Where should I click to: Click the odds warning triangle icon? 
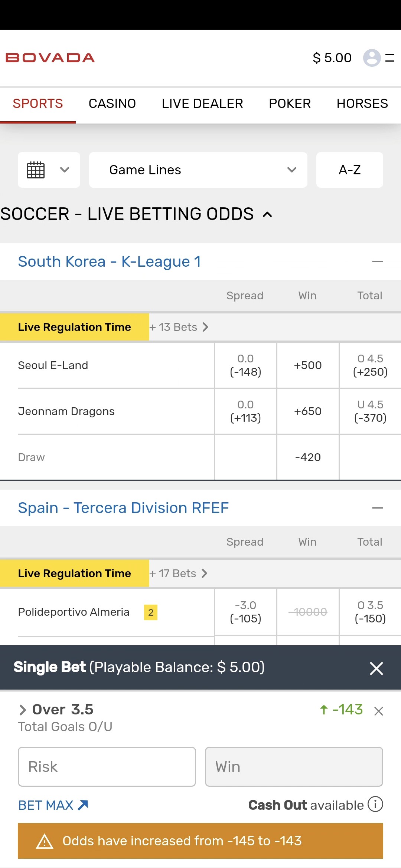coord(45,841)
